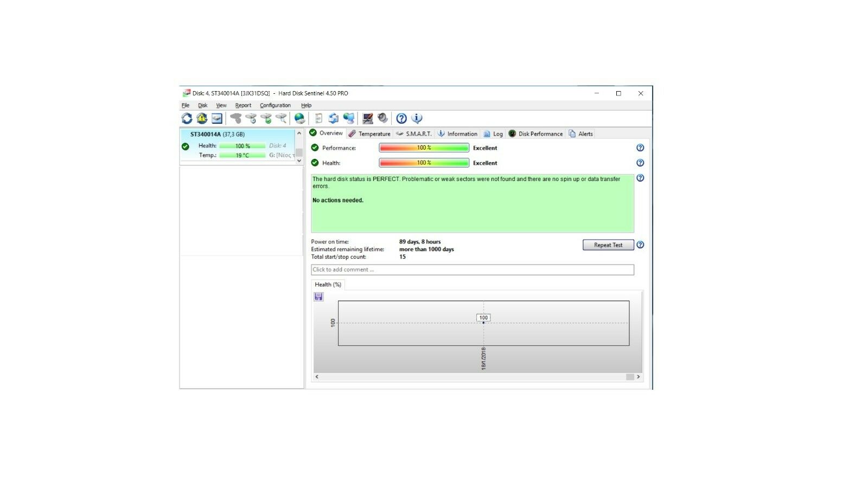
Task: Click the 'Disk: 4' label in the sidebar
Action: pyautogui.click(x=277, y=146)
